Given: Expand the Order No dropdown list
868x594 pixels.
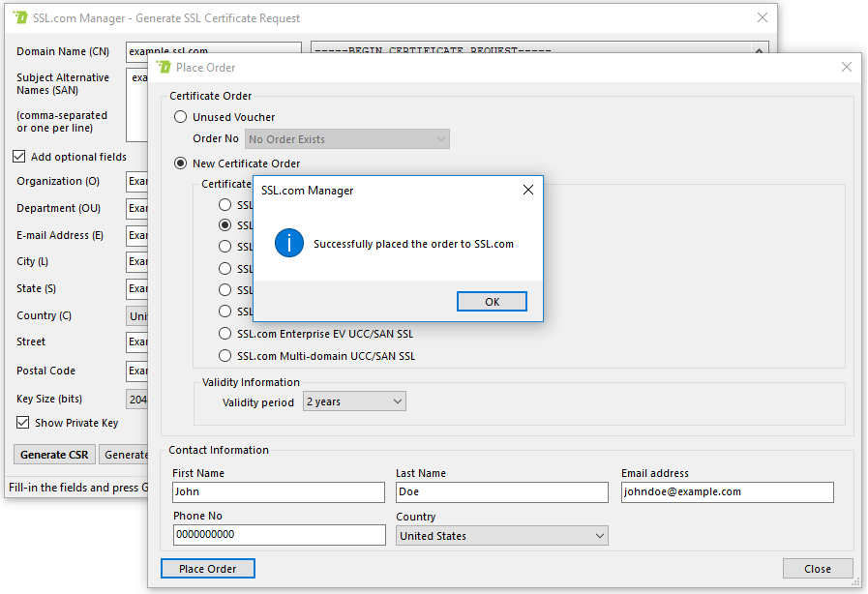Looking at the screenshot, I should pos(347,139).
